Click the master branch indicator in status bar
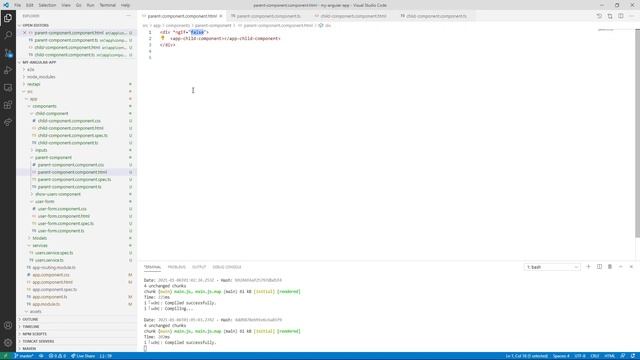The image size is (640, 360). coord(24,356)
